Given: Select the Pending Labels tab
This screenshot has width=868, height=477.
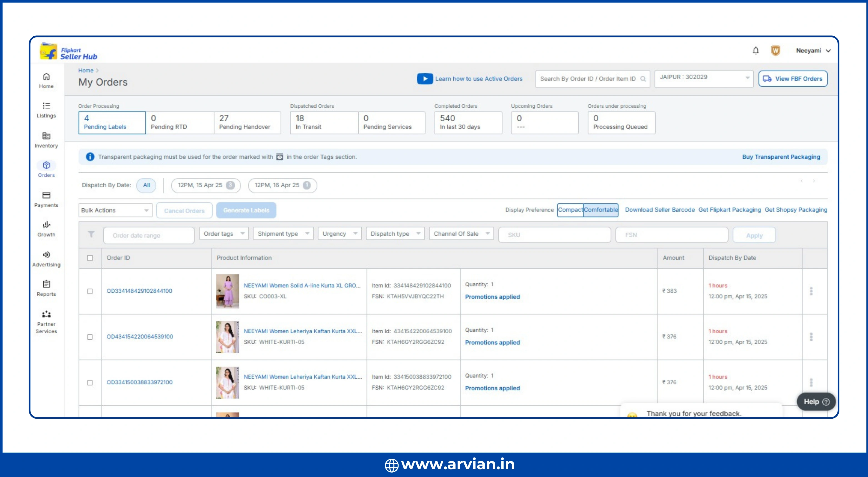Looking at the screenshot, I should coord(112,123).
